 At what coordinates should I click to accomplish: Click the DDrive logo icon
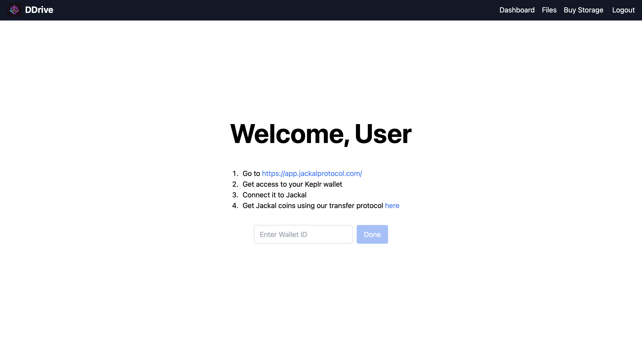(14, 10)
